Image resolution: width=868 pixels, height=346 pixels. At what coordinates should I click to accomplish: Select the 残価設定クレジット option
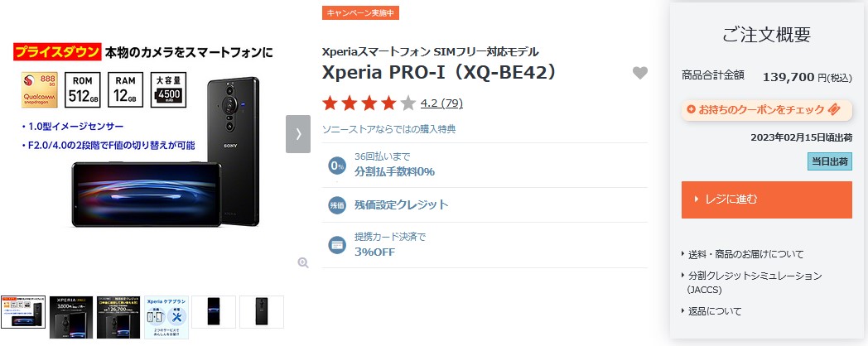pyautogui.click(x=402, y=204)
